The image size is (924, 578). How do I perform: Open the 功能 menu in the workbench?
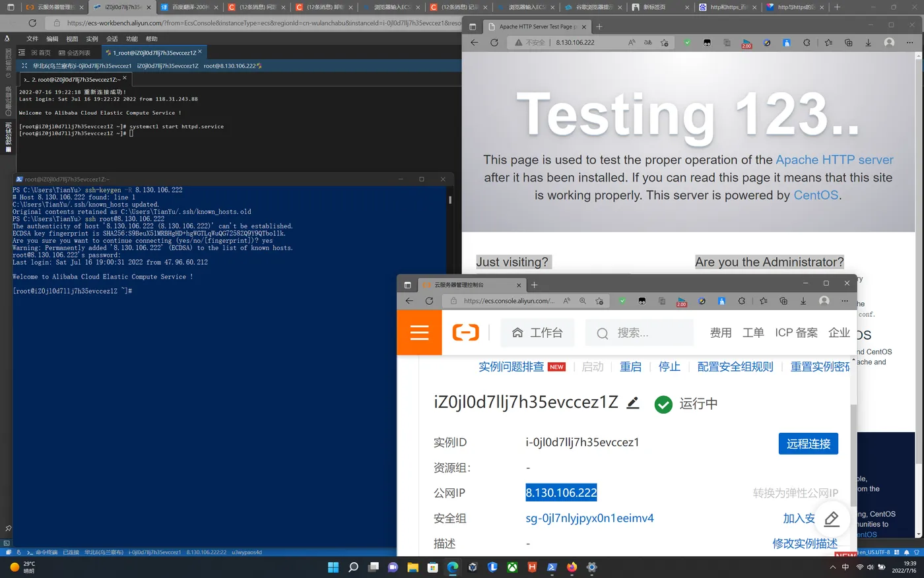pos(132,39)
